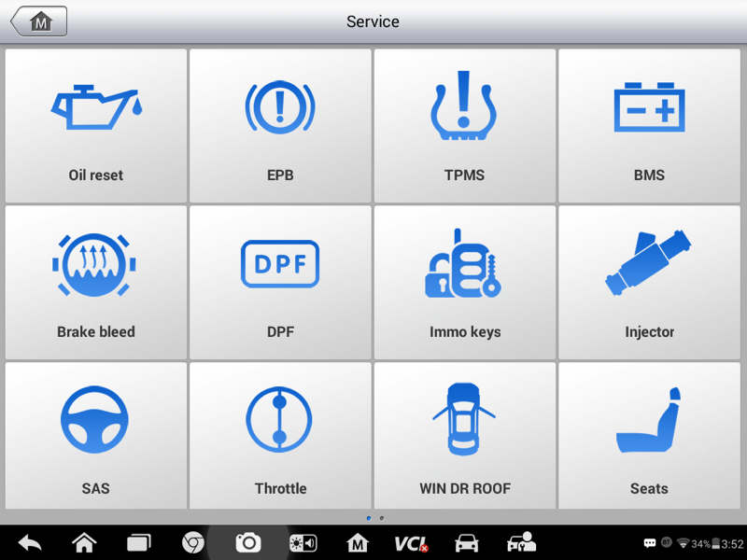Screen dimensions: 747x560
Task: Launch the Chrome browser shortcut
Action: pyautogui.click(x=193, y=543)
